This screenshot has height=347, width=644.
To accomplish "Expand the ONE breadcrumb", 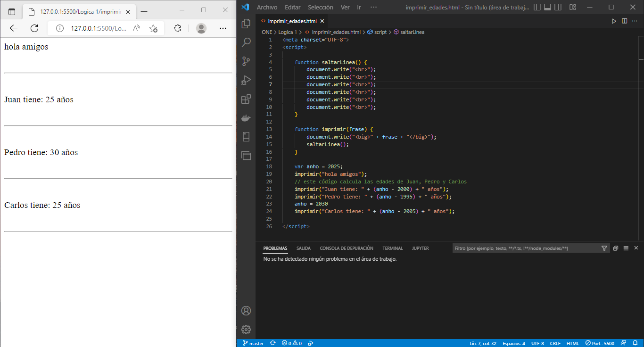I will [267, 32].
